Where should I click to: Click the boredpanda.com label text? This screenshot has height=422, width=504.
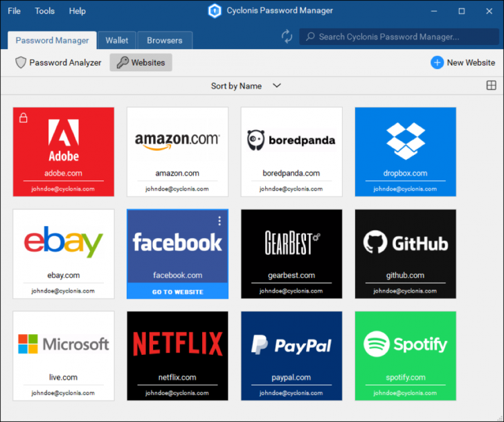click(x=291, y=173)
